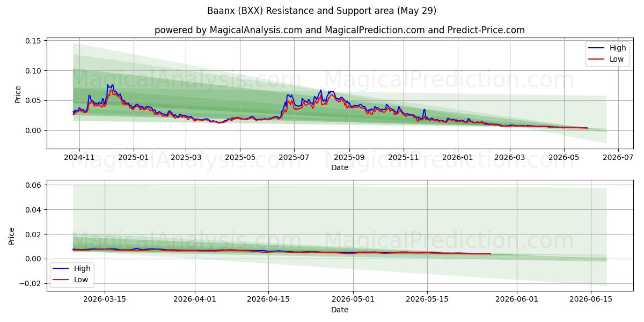Click the top chart 'Price' axis label

[x=18, y=94]
